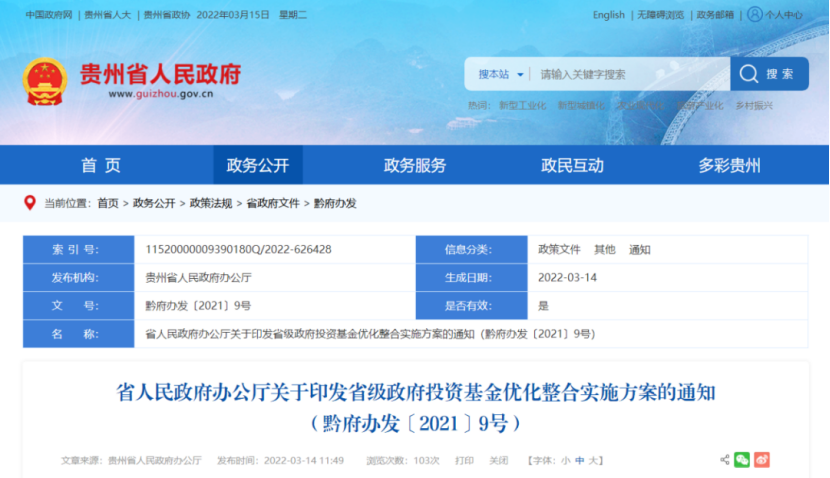
Task: Set font size to 中
Action: (580, 461)
